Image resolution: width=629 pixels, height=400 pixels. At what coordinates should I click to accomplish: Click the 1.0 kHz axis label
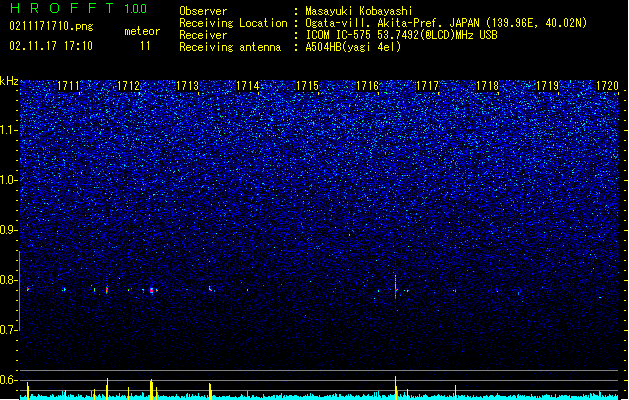9,180
